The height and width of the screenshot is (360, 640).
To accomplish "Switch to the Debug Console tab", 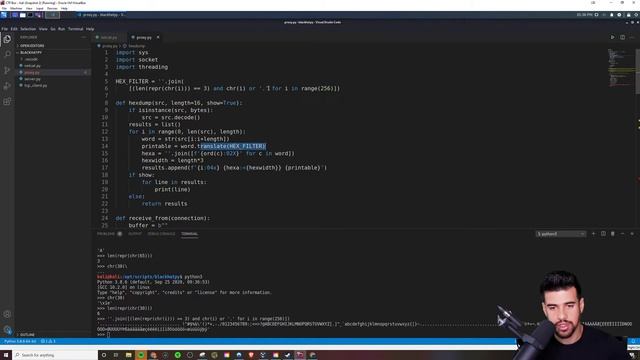I will 161,234.
